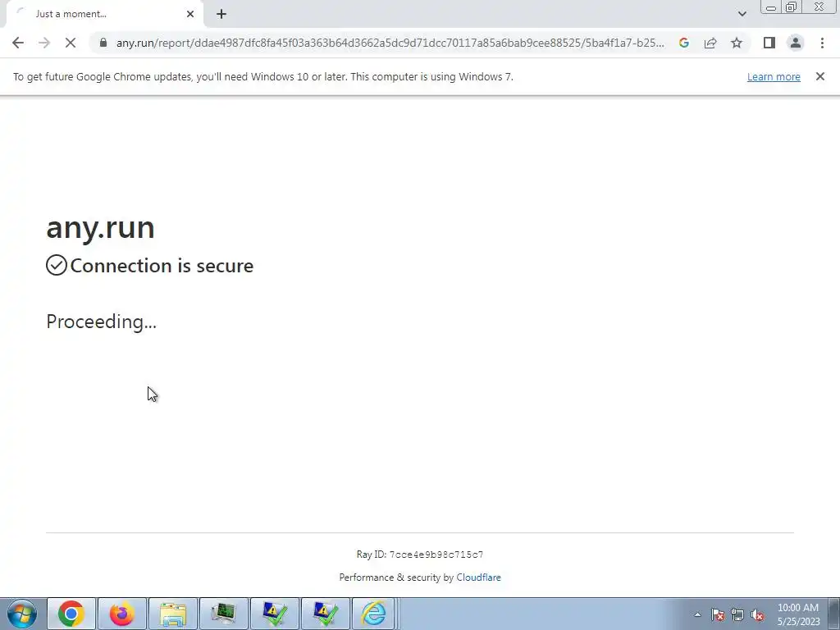Open the Windows Start menu
Viewport: 840px width, 630px height.
pyautogui.click(x=21, y=614)
